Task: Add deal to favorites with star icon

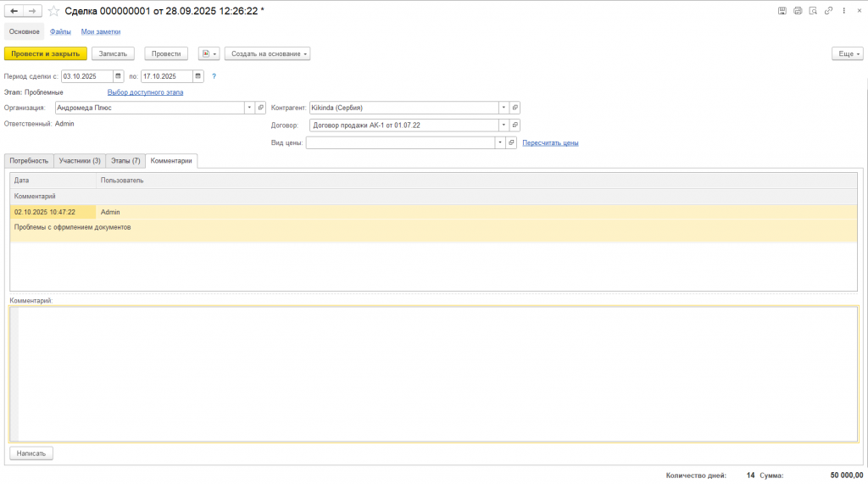Action: click(x=53, y=11)
